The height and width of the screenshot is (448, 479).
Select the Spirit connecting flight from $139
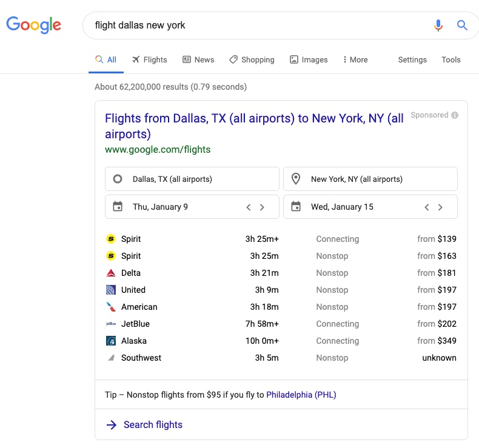[x=281, y=239]
